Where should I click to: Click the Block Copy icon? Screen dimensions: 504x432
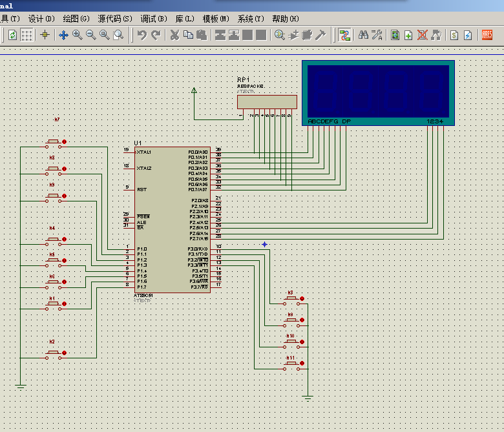220,35
